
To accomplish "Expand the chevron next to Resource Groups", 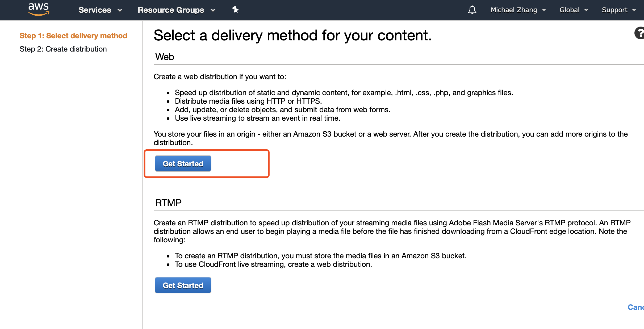I will [213, 11].
